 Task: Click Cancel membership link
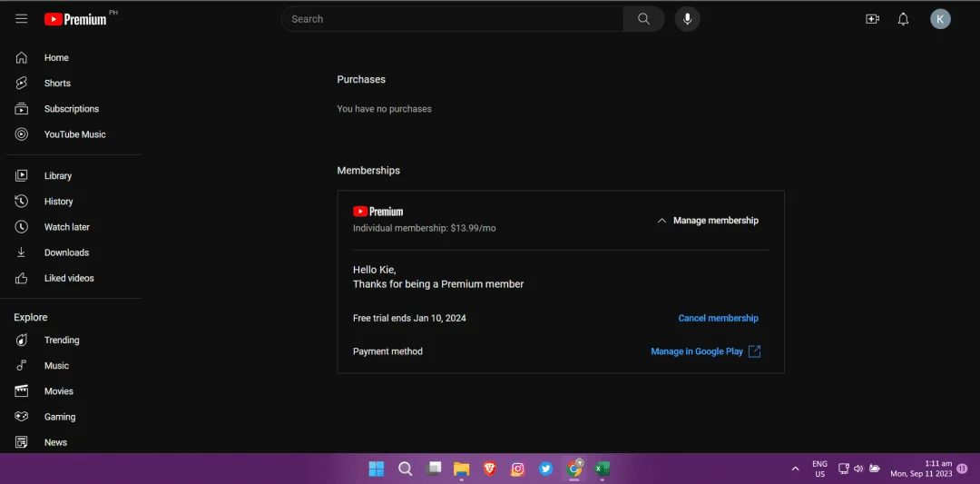click(718, 319)
